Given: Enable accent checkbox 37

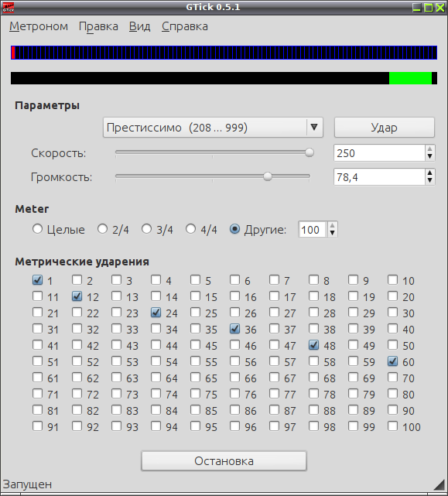Looking at the screenshot, I should [275, 329].
